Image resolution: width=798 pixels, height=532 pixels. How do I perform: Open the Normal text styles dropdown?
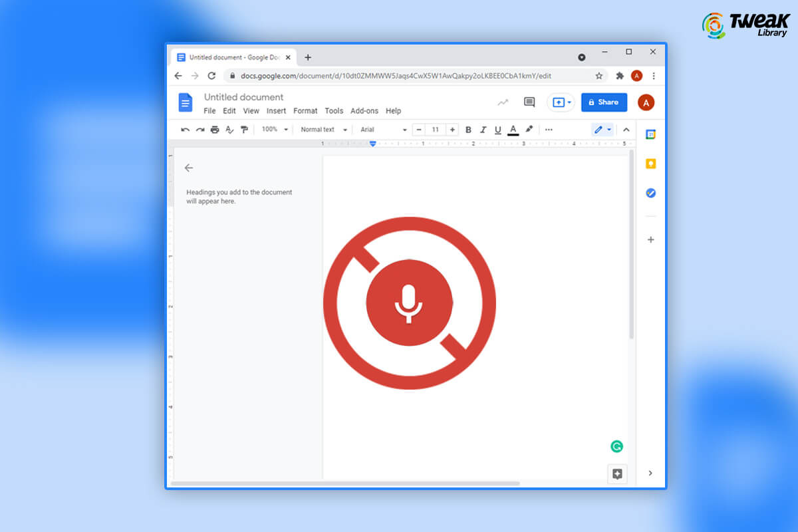click(323, 129)
